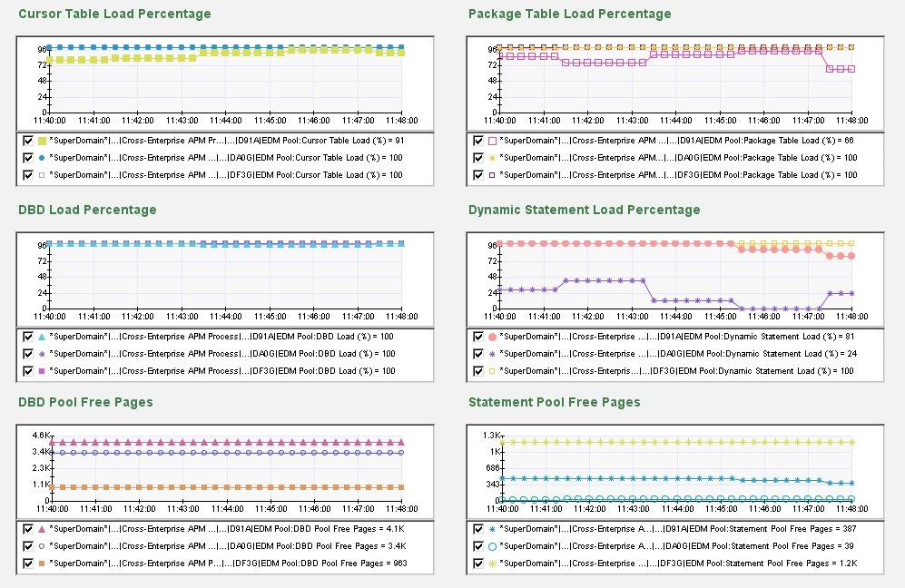Click teal circle marker for DA0G Statement Pool Free Pages

[492, 546]
